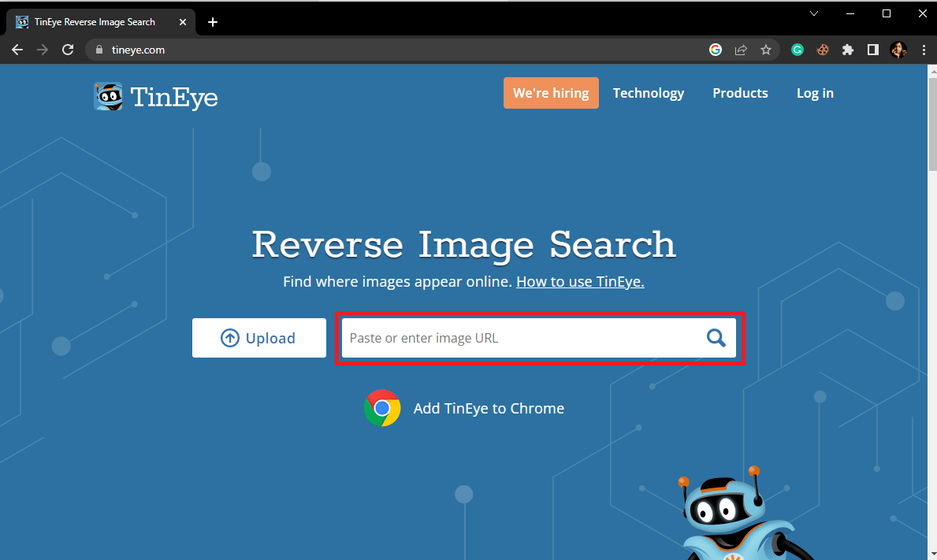Click the scrollbar up arrow
This screenshot has height=560, width=937.
coord(932,70)
